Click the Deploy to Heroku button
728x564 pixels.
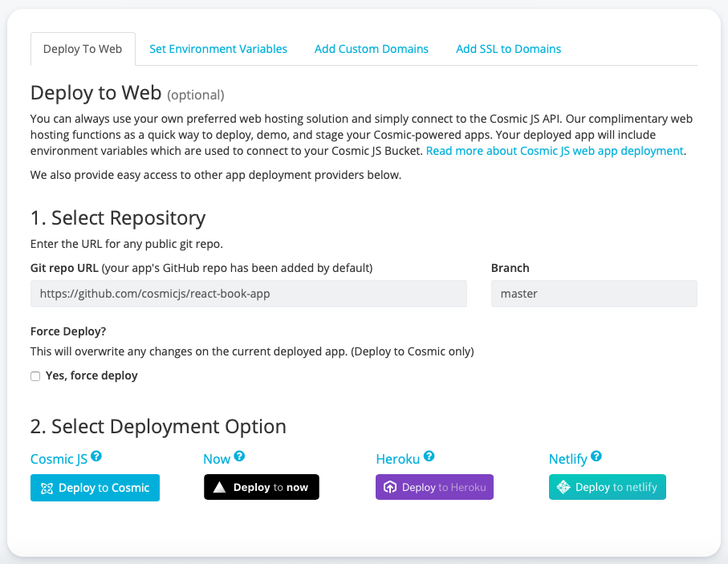tap(434, 487)
